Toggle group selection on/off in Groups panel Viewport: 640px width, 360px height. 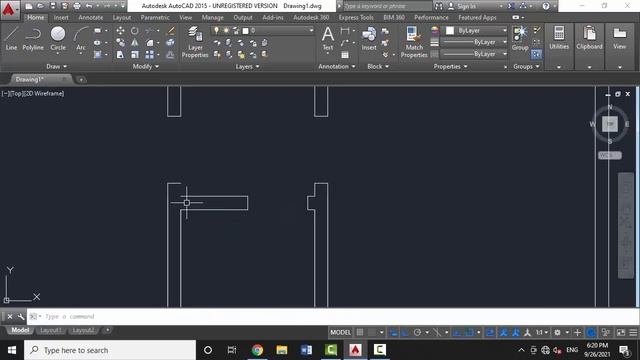[x=537, y=54]
